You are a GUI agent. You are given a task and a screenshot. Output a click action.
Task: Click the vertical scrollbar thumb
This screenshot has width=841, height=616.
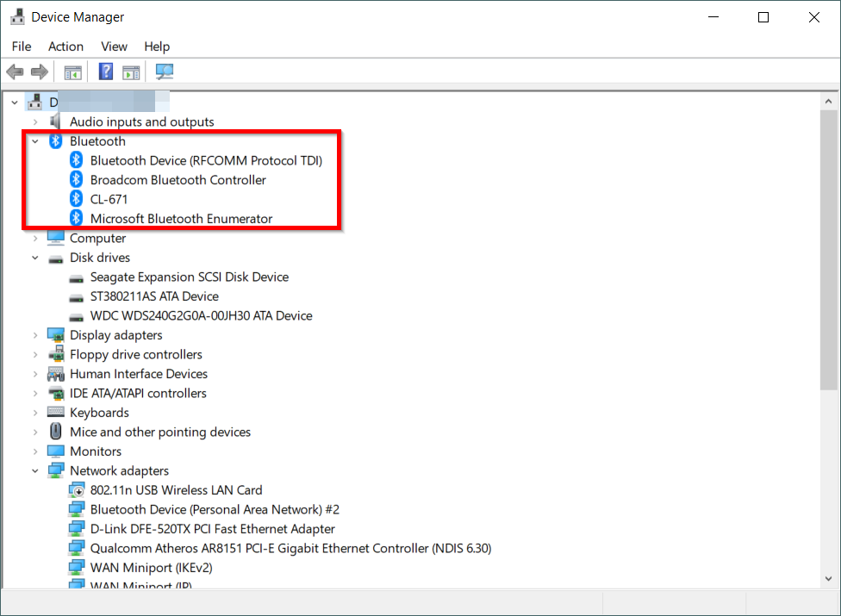pyautogui.click(x=829, y=250)
